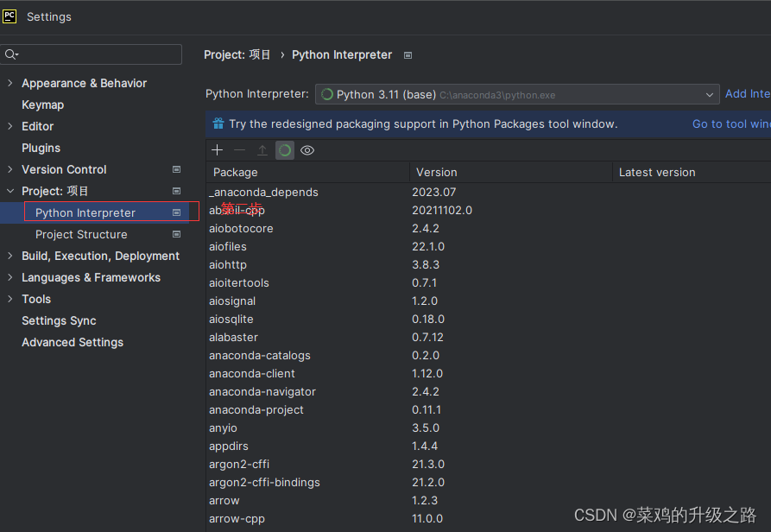Click the install package plus icon
Screen dimensions: 771x532
[217, 150]
